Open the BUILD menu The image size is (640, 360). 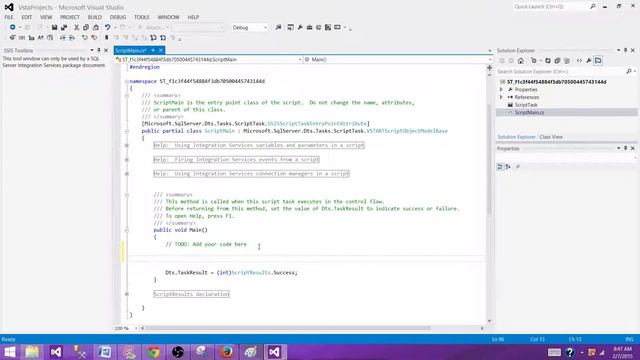tap(95, 17)
